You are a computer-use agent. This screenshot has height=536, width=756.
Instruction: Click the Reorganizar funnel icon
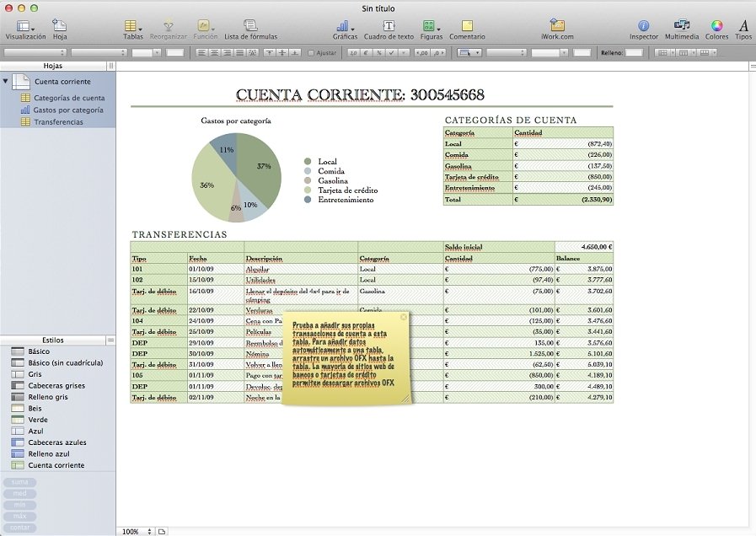(169, 25)
